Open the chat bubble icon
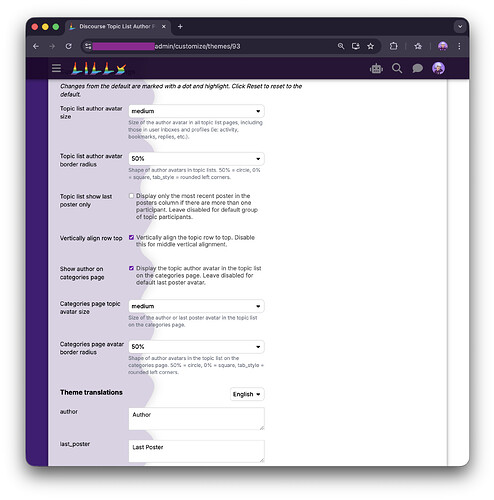This screenshot has width=494, height=500. pyautogui.click(x=417, y=69)
